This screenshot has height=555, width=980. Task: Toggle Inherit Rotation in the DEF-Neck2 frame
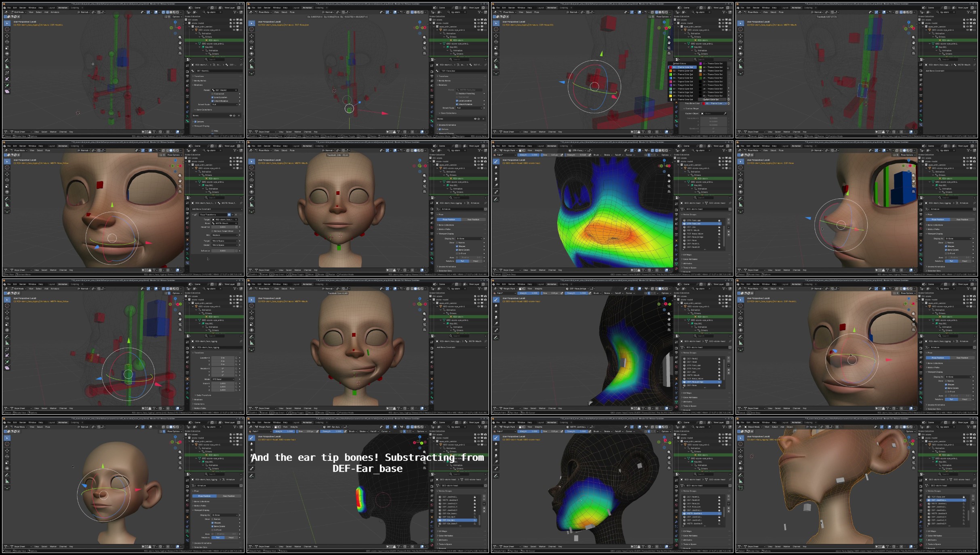(212, 101)
